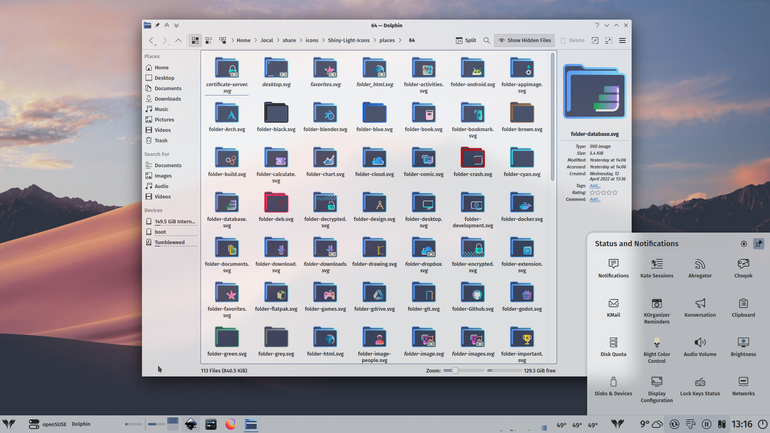
Task: Open Tumbleweed device in Places
Action: point(170,243)
